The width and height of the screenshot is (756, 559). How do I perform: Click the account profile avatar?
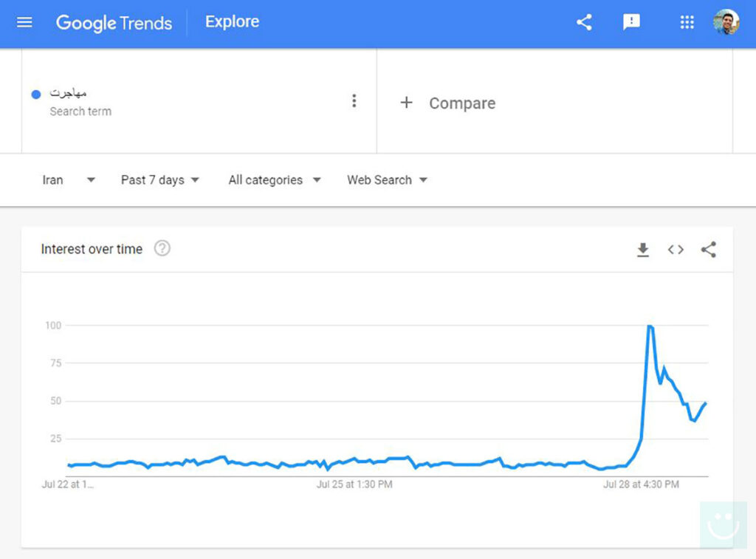tap(726, 22)
